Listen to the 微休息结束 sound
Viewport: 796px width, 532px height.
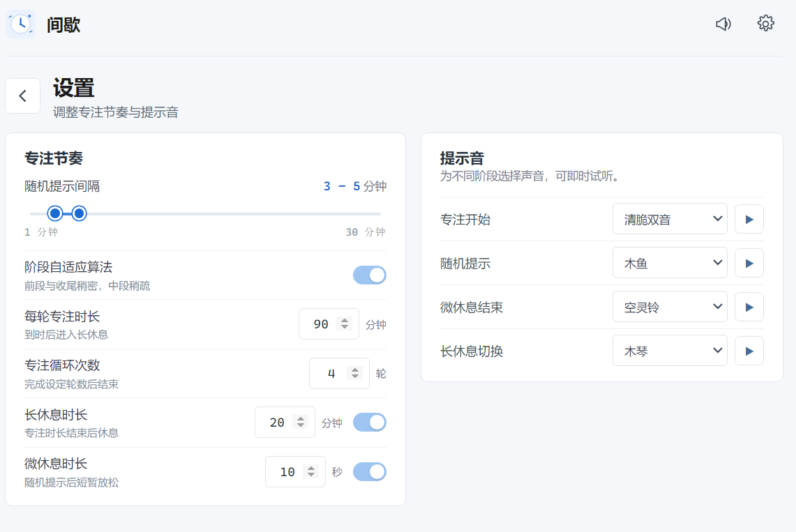pyautogui.click(x=749, y=307)
